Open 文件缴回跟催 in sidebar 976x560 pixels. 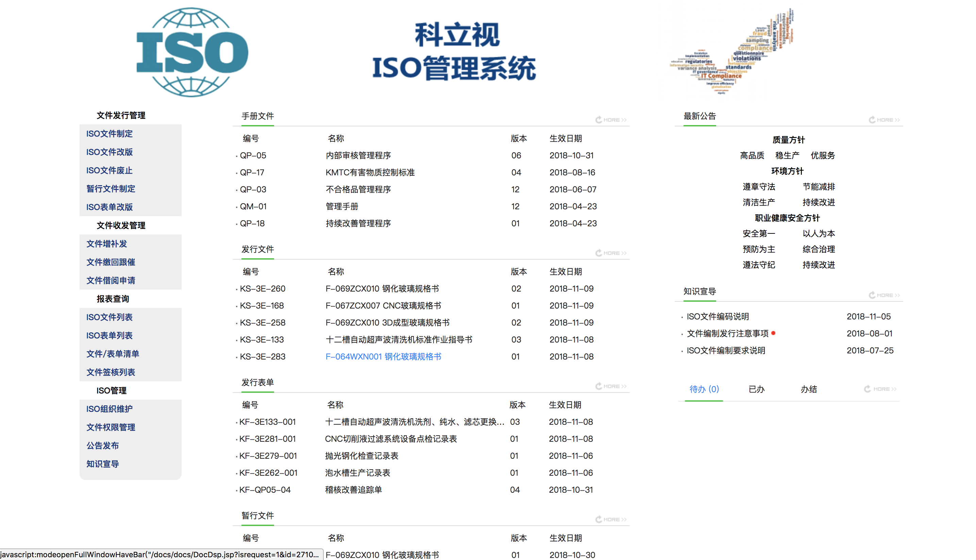[x=111, y=262]
